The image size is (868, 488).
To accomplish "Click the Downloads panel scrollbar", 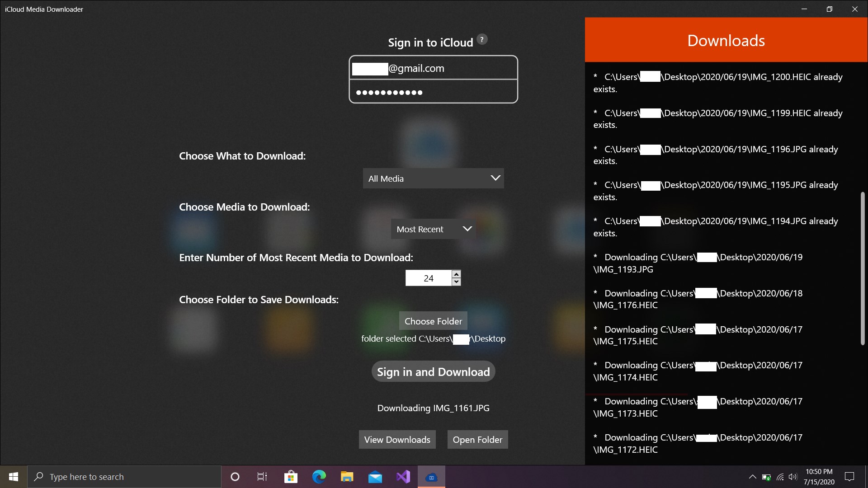I will click(x=862, y=269).
